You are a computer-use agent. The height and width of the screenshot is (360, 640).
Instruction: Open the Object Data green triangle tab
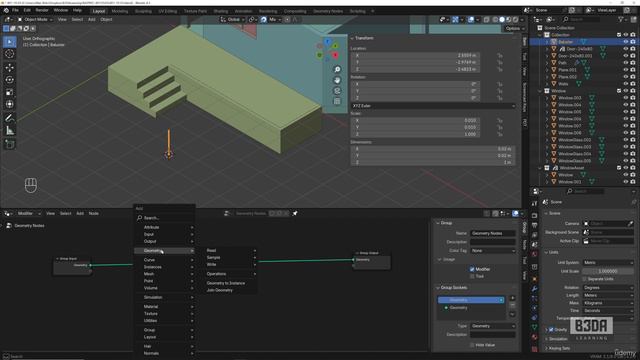pyautogui.click(x=534, y=328)
